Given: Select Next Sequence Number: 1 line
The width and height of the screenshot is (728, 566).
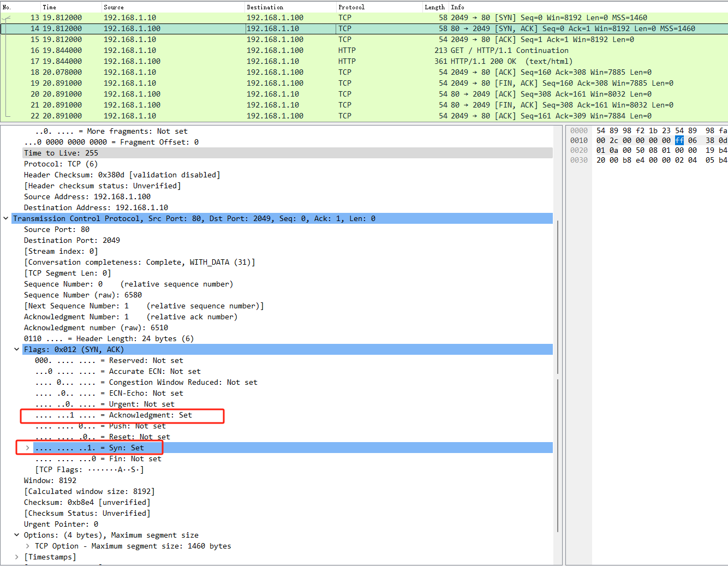Looking at the screenshot, I should pos(144,306).
